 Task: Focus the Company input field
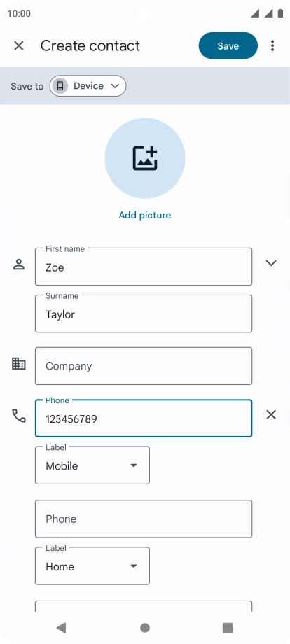click(x=144, y=366)
